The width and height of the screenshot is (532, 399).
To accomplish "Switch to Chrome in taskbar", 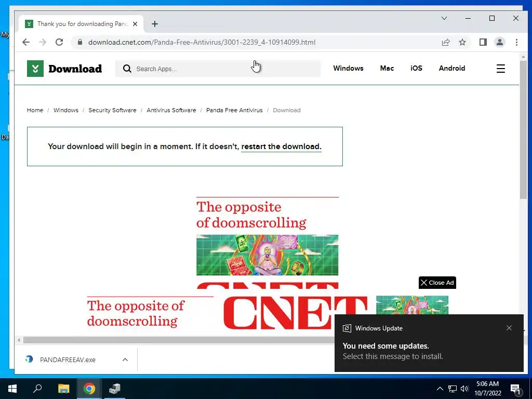I will click(89, 389).
